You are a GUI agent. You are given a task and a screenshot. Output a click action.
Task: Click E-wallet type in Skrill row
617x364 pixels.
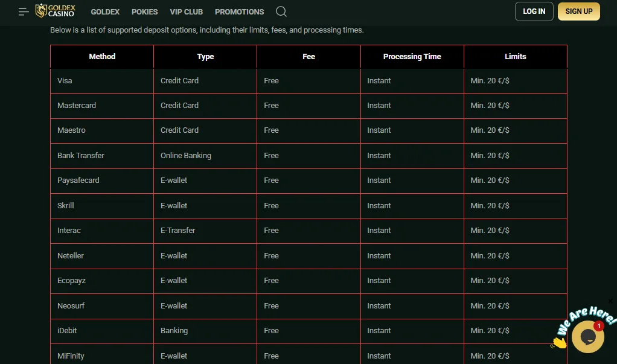coord(205,205)
